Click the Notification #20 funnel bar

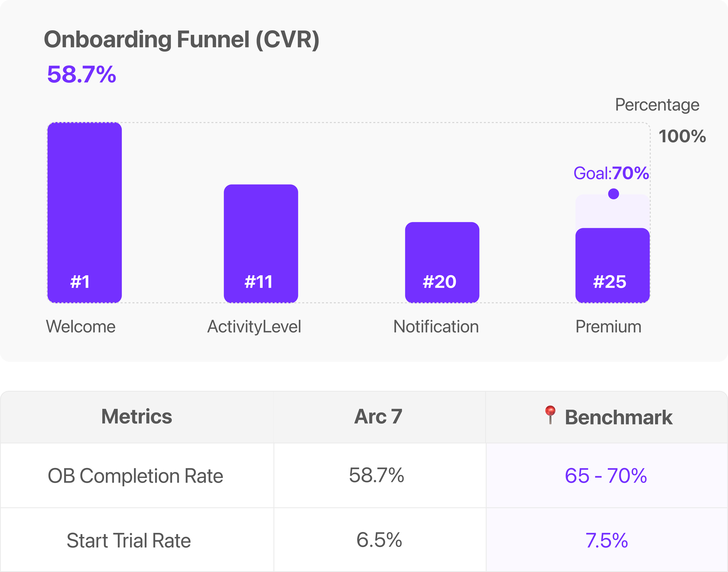click(x=442, y=262)
